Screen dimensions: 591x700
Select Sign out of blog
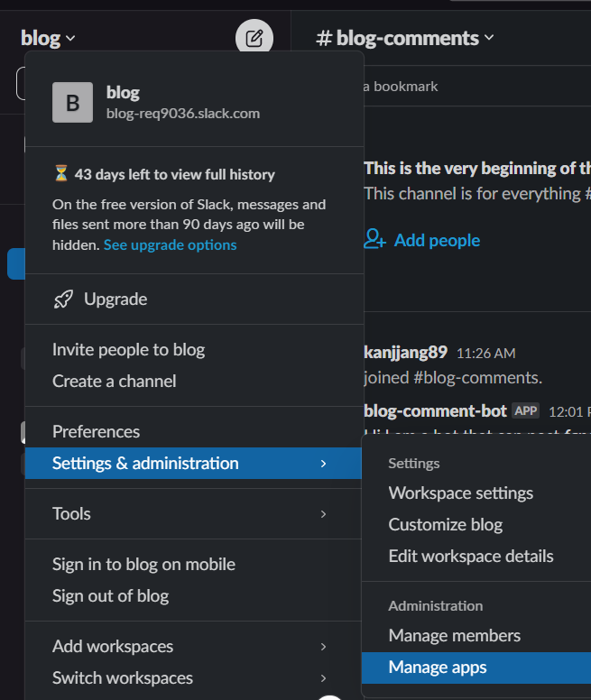pyautogui.click(x=193, y=596)
